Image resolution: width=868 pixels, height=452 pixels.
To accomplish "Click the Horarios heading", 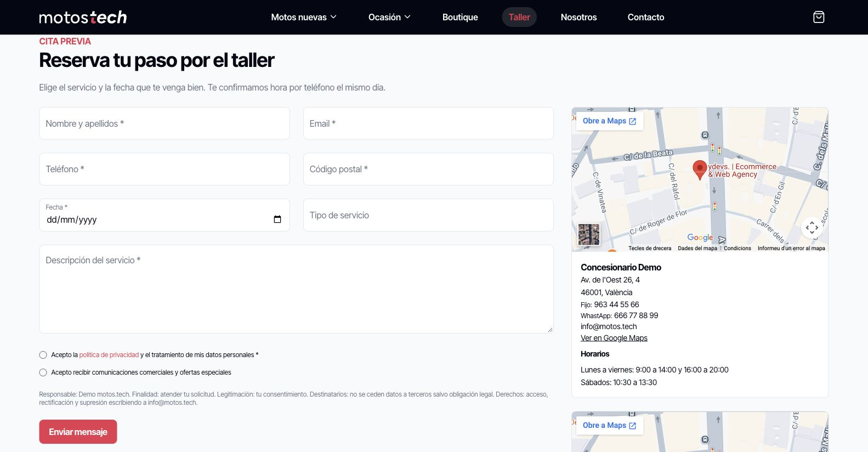I will 595,354.
